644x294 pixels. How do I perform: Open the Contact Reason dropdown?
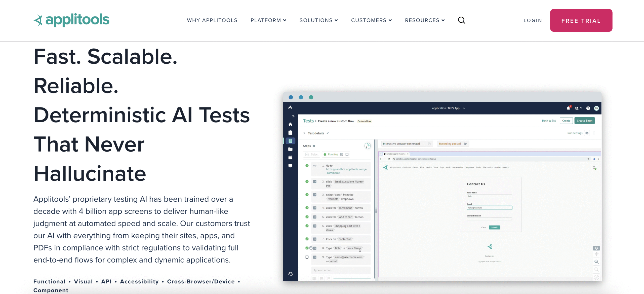tap(490, 219)
